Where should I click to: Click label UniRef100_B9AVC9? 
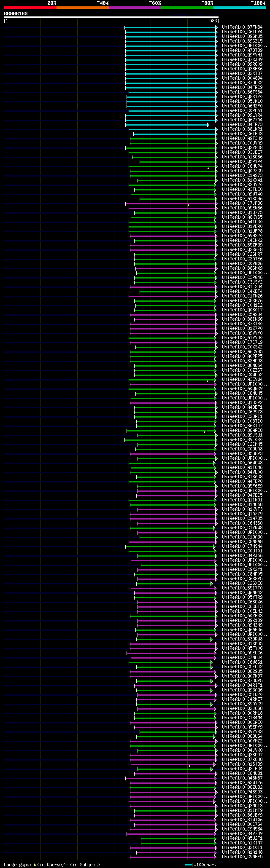(242, 704)
